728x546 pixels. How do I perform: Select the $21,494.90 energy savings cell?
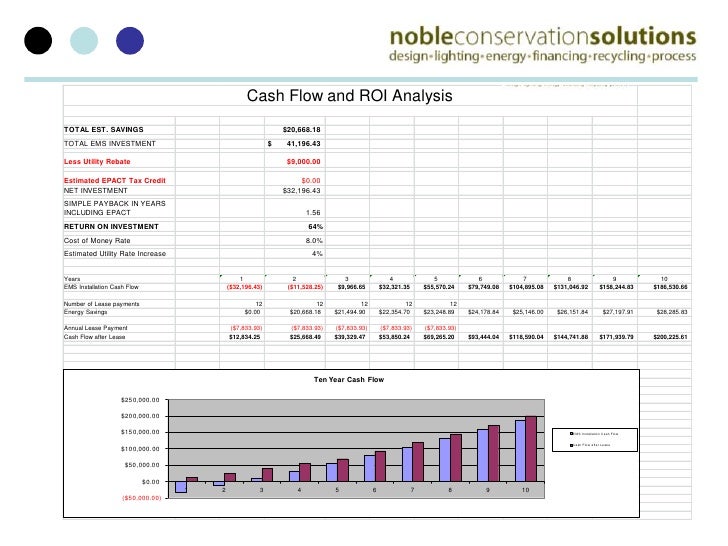coord(350,312)
